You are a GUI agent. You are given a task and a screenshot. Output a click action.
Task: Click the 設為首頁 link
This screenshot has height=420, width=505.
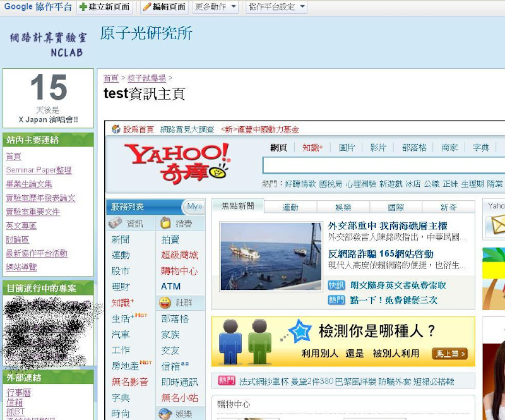(x=138, y=129)
